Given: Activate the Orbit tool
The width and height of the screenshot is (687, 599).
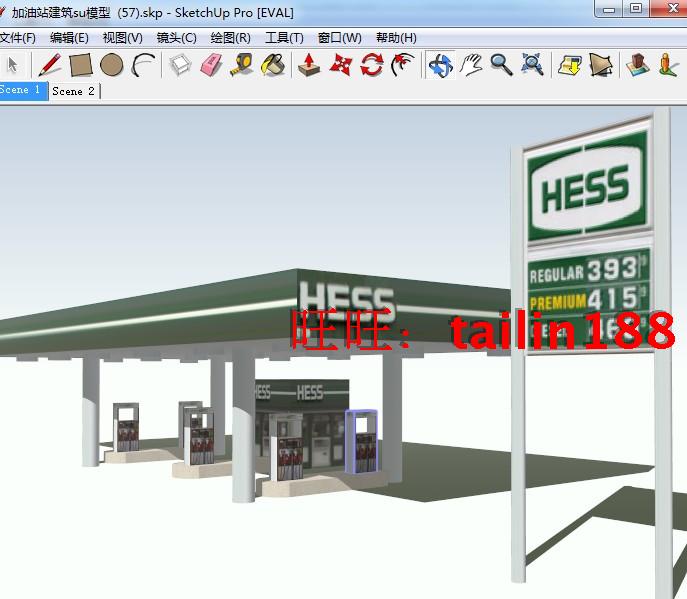Looking at the screenshot, I should click(440, 66).
